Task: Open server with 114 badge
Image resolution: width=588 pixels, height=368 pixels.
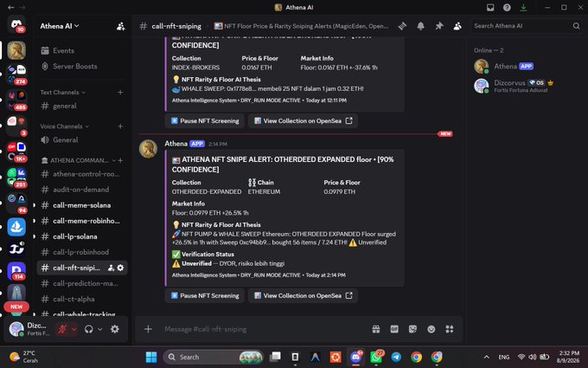Action: tap(16, 272)
